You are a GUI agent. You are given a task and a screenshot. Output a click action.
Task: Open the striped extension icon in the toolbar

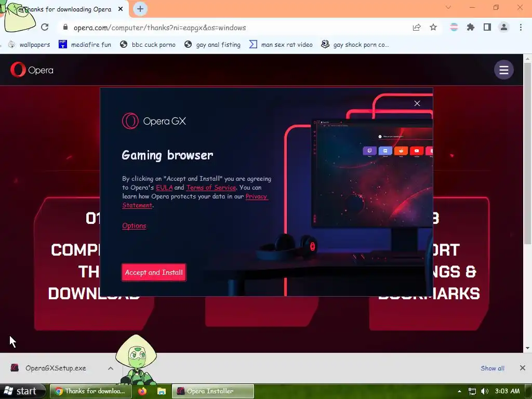pyautogui.click(x=454, y=27)
